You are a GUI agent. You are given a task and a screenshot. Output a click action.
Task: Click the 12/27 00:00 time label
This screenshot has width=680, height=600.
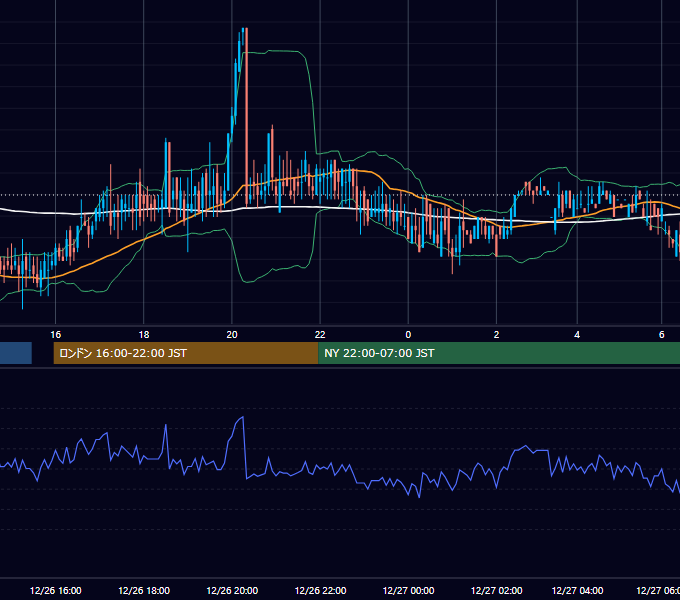click(x=409, y=590)
